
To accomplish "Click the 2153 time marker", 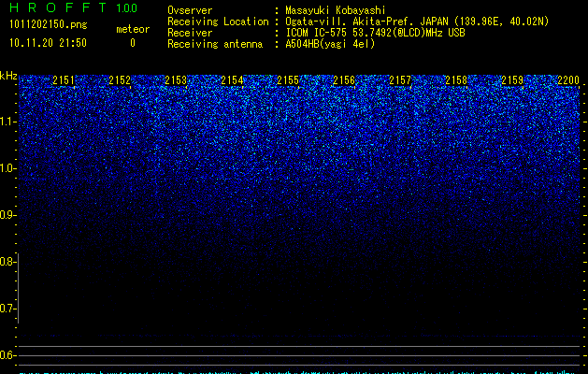I will pos(176,80).
